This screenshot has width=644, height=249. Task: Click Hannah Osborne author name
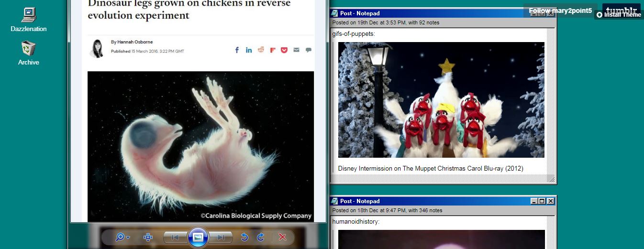(135, 42)
